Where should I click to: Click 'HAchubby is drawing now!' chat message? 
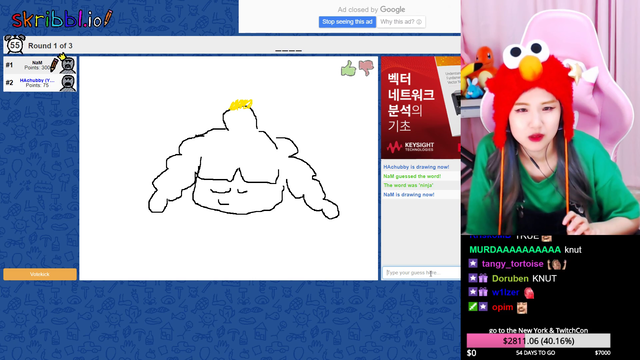pos(416,167)
